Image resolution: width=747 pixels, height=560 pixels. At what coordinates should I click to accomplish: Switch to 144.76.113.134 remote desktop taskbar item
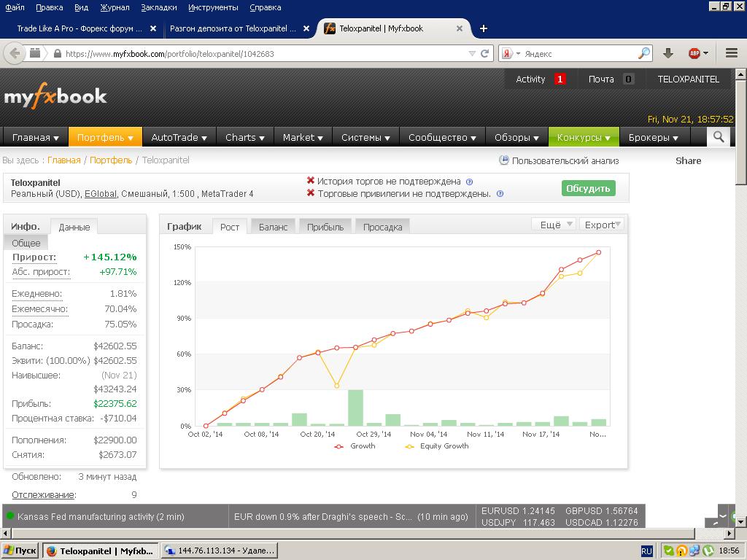[x=219, y=551]
